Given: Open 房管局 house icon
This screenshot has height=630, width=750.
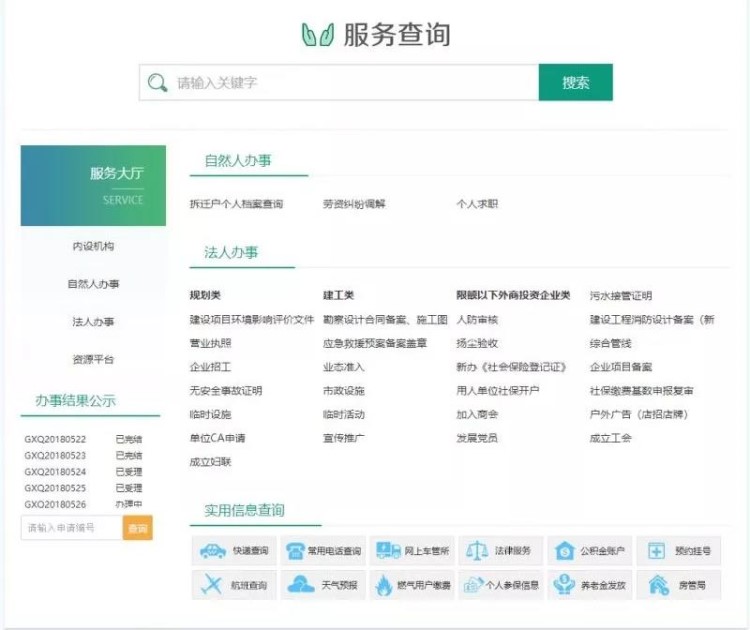Looking at the screenshot, I should point(659,585).
